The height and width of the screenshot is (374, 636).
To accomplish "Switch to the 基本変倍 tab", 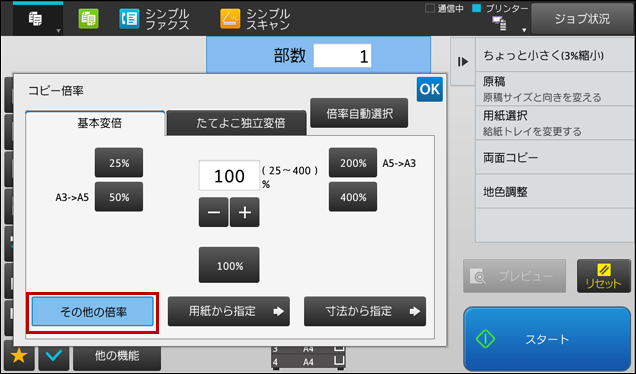I will 95,123.
